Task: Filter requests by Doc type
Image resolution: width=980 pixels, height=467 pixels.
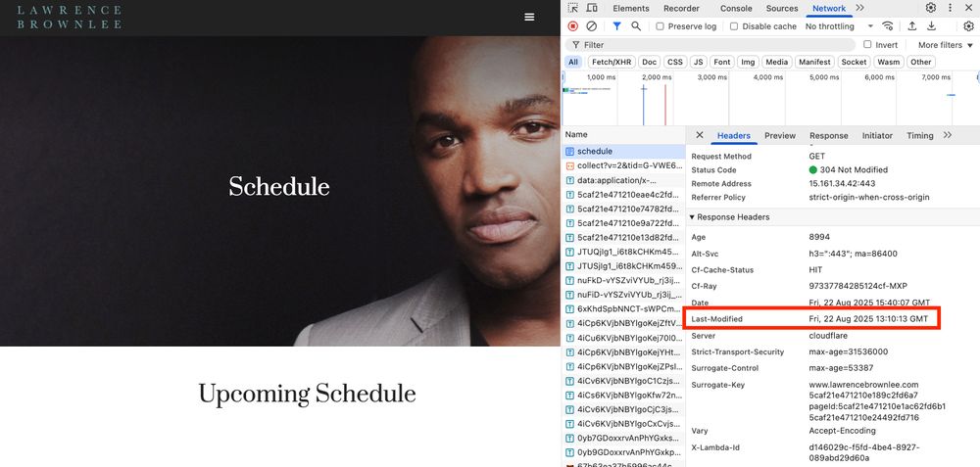Action: 650,62
